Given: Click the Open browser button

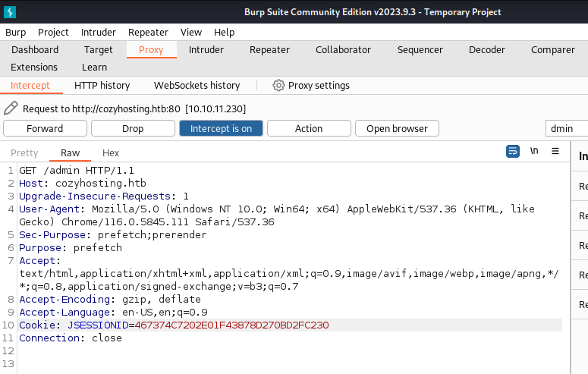Looking at the screenshot, I should 397,128.
